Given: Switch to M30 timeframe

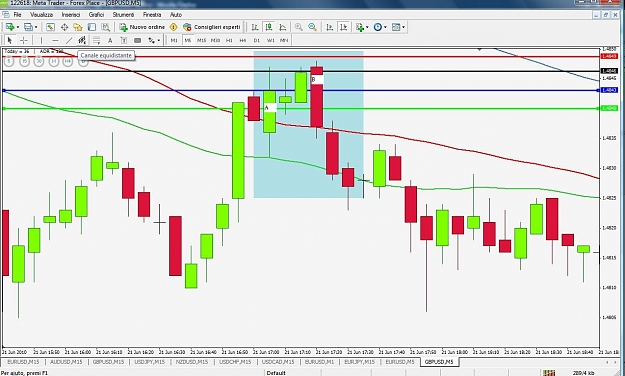Looking at the screenshot, I should 216,40.
